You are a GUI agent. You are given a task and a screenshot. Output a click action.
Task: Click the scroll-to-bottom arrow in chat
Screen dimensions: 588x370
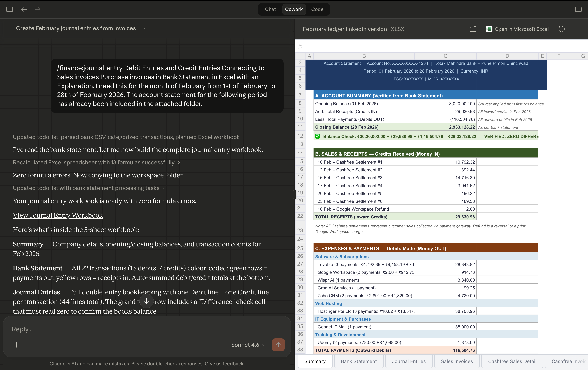coord(147,301)
